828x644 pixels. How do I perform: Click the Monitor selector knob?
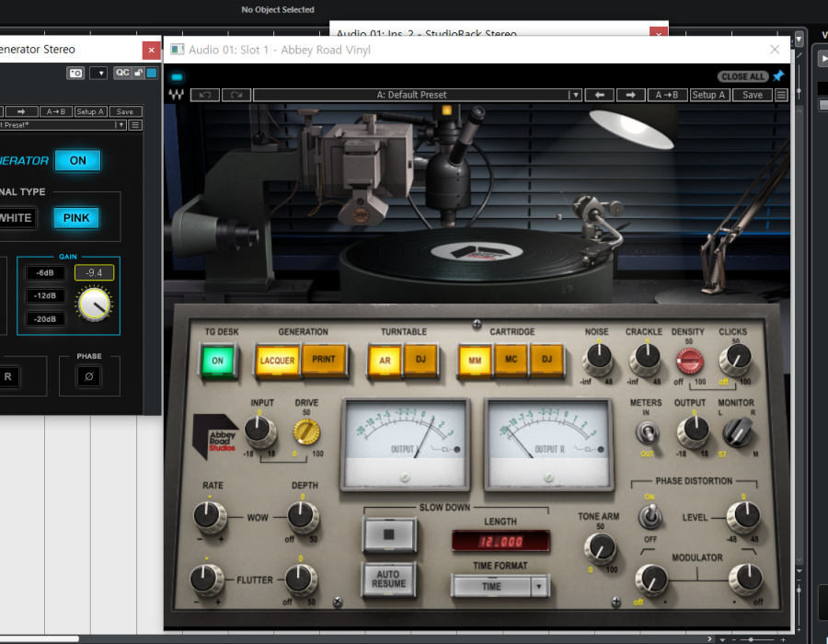(738, 431)
